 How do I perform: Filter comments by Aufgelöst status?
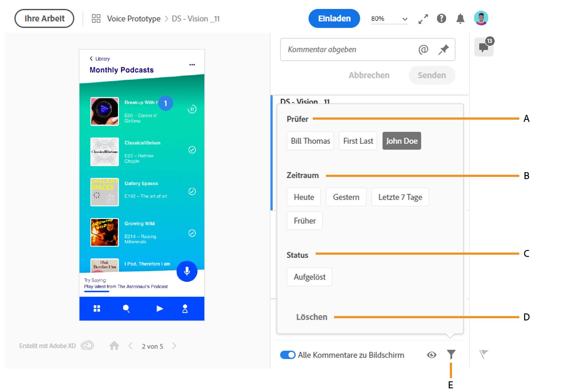[x=309, y=277]
